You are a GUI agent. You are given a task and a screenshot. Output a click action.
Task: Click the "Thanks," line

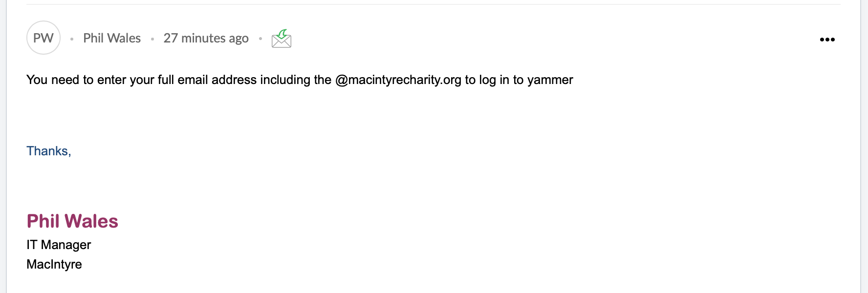(x=48, y=151)
